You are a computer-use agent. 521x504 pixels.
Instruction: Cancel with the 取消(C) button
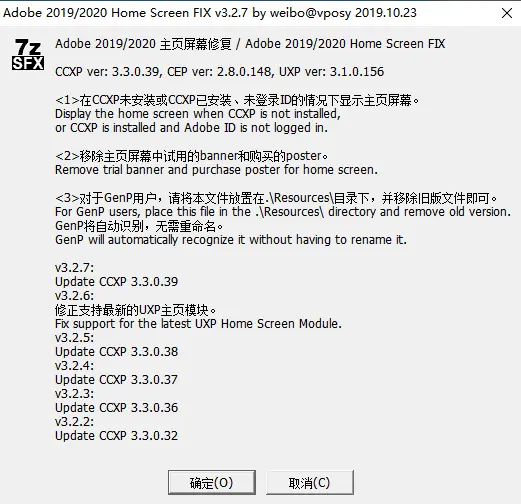coord(310,482)
